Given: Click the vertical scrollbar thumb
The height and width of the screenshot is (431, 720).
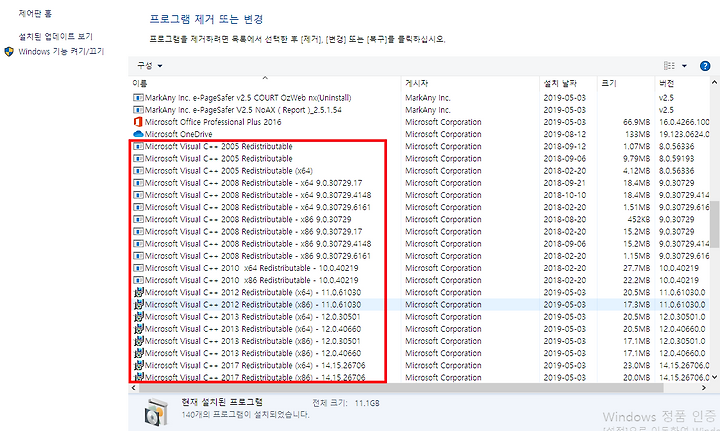Looking at the screenshot, I should (714, 224).
